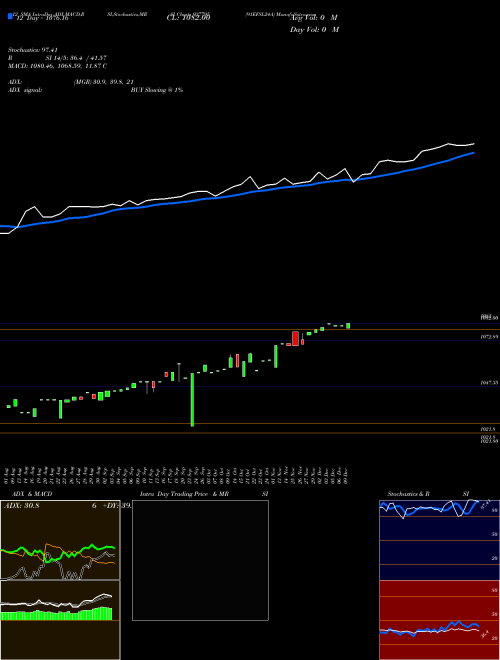
Task: Select the '12 Day = 1076.16' text
Action: [x=41, y=18]
